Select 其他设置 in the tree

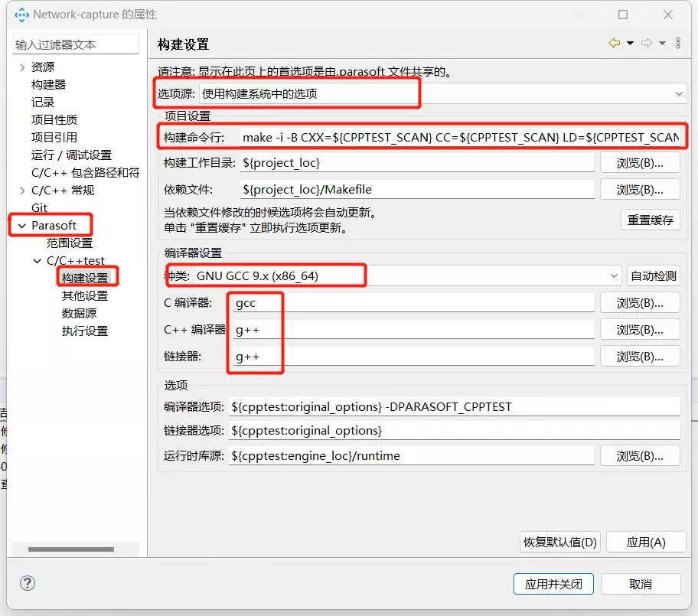(x=85, y=296)
